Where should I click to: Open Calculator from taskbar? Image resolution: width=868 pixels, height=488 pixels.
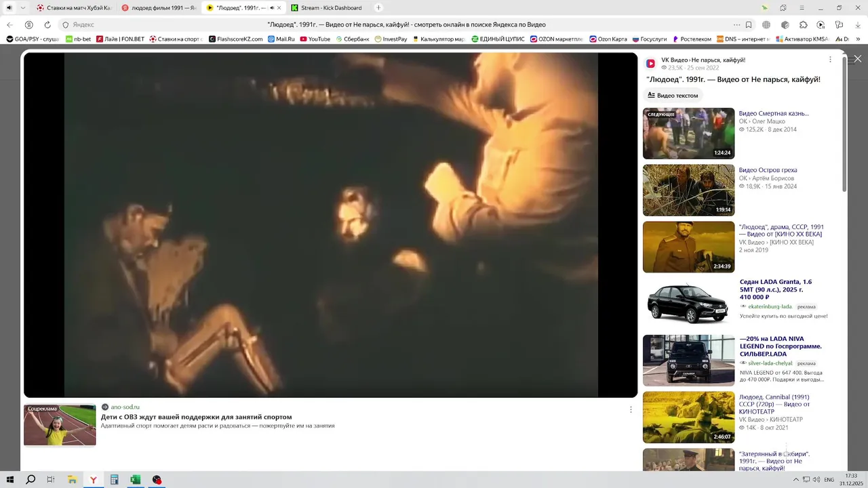[x=114, y=480]
